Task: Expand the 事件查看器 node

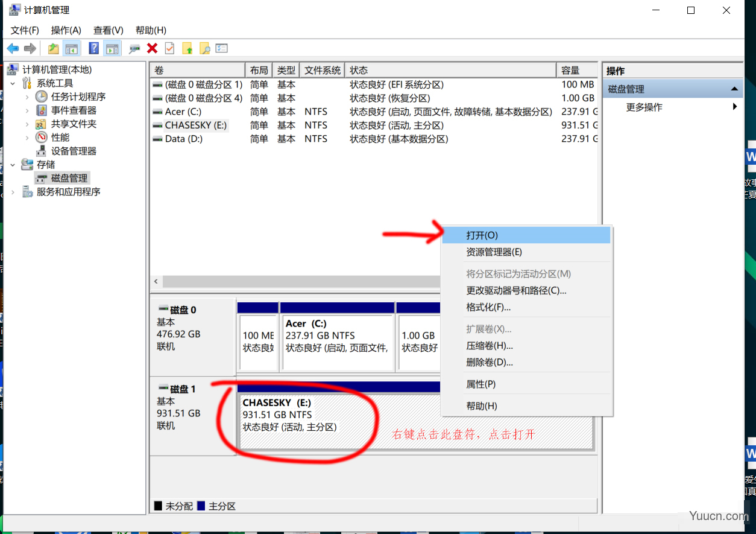Action: (27, 110)
